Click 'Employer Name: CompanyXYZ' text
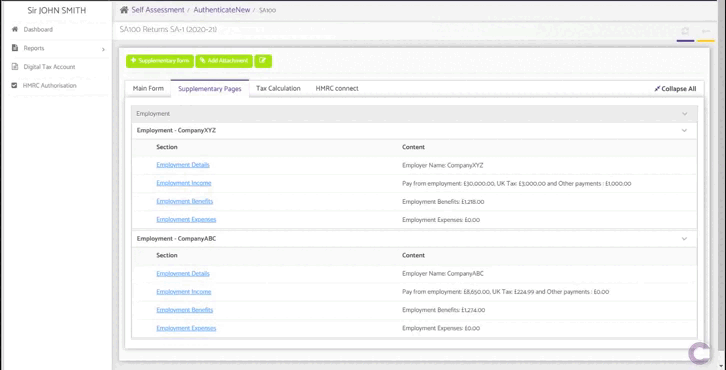The width and height of the screenshot is (726, 370). (443, 165)
